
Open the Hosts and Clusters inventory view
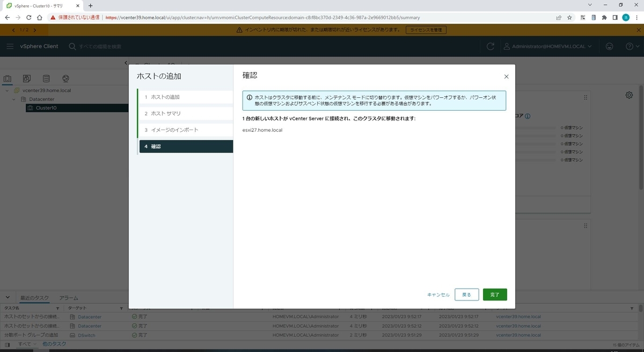[x=8, y=78]
